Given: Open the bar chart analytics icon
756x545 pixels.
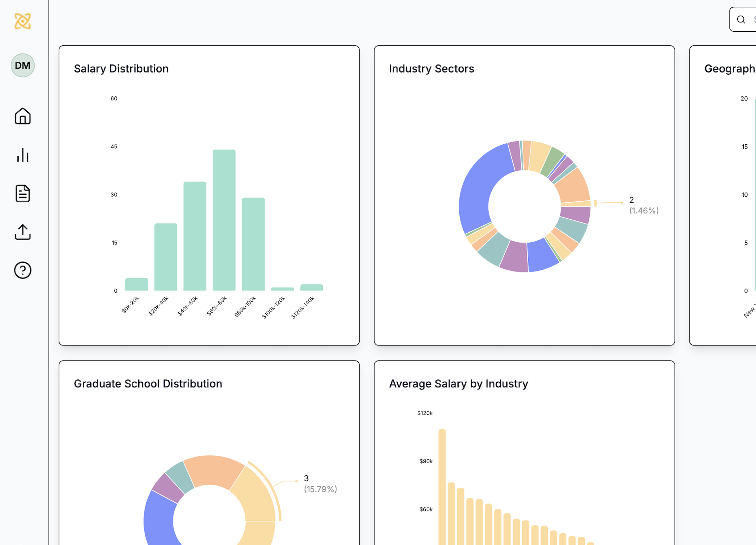Looking at the screenshot, I should click(x=23, y=155).
